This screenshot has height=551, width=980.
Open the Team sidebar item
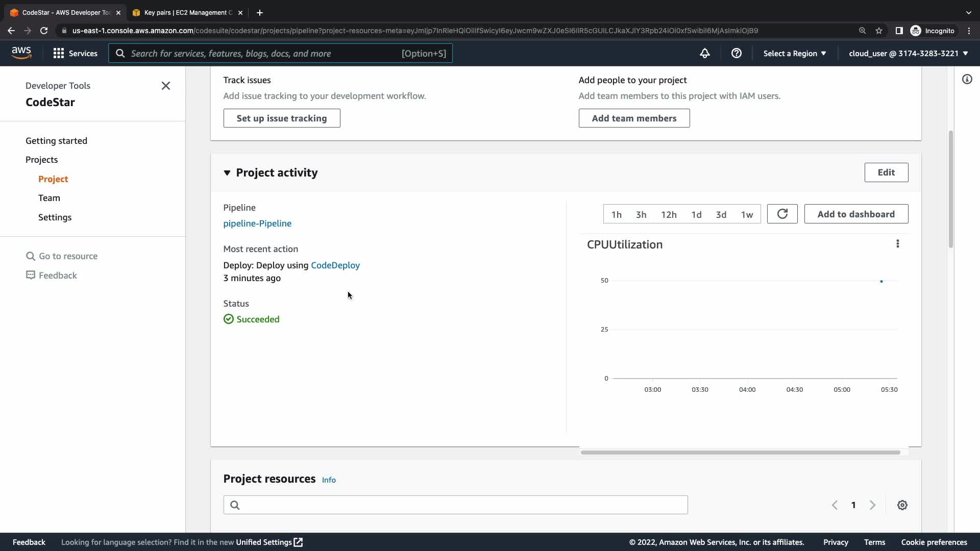pyautogui.click(x=49, y=198)
